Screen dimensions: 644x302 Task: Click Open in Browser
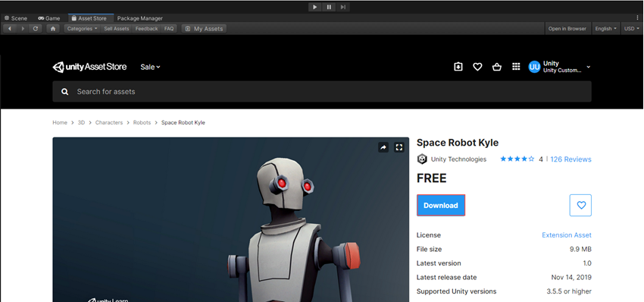click(567, 29)
